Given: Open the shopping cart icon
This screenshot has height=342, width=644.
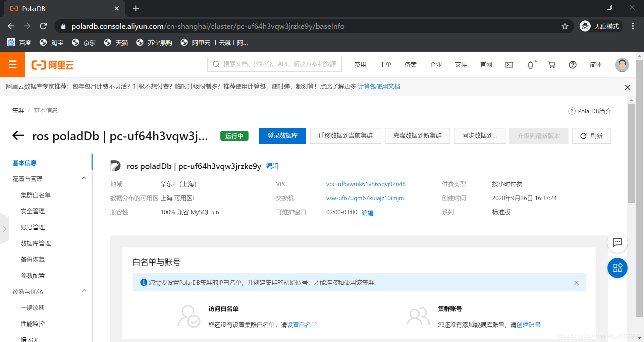Looking at the screenshot, I should [551, 65].
